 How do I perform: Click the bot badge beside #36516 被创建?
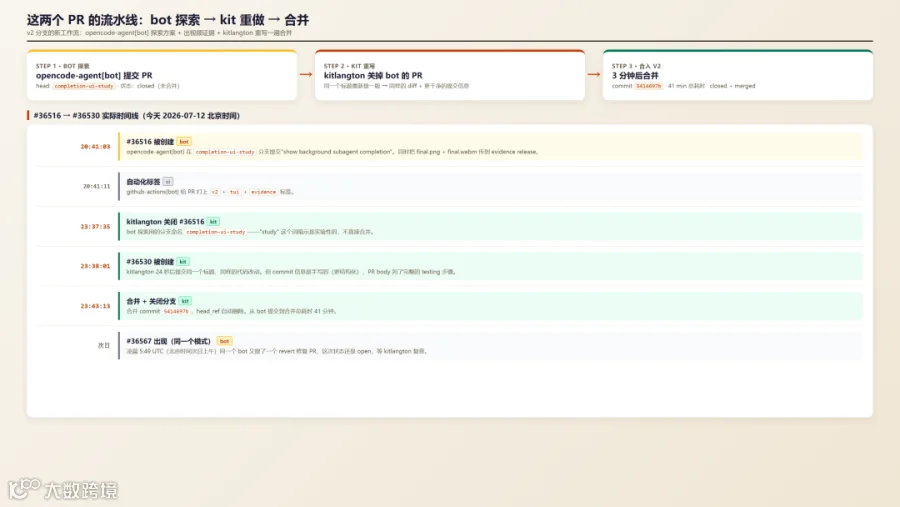pyautogui.click(x=184, y=142)
